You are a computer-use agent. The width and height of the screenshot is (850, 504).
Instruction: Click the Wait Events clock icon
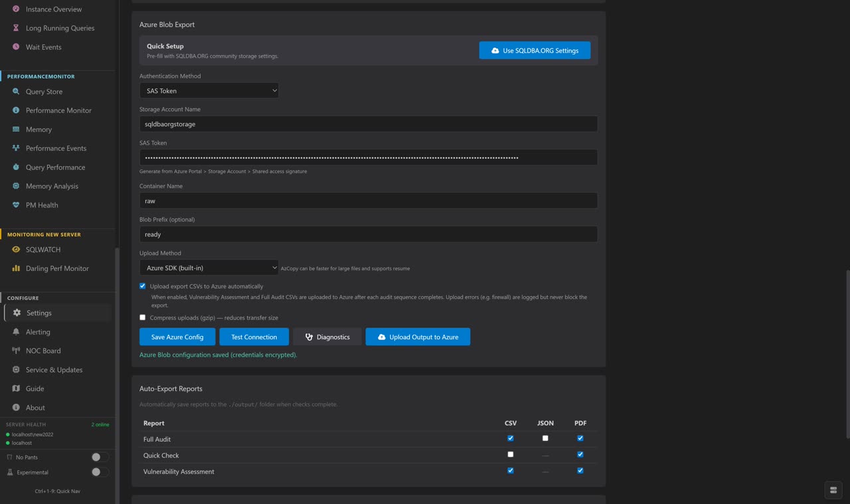click(15, 47)
